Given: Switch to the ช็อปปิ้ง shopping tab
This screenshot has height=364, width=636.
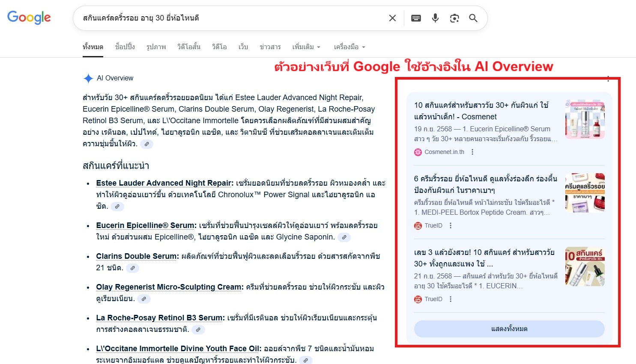Looking at the screenshot, I should tap(125, 47).
